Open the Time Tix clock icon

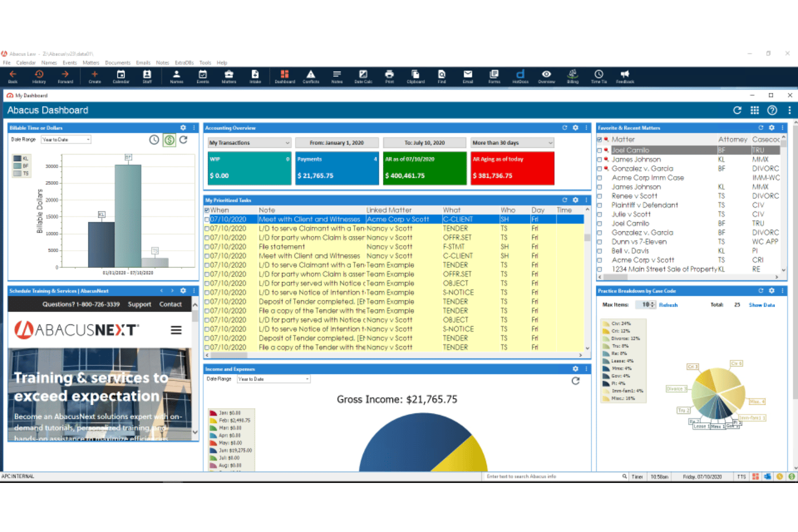click(598, 77)
